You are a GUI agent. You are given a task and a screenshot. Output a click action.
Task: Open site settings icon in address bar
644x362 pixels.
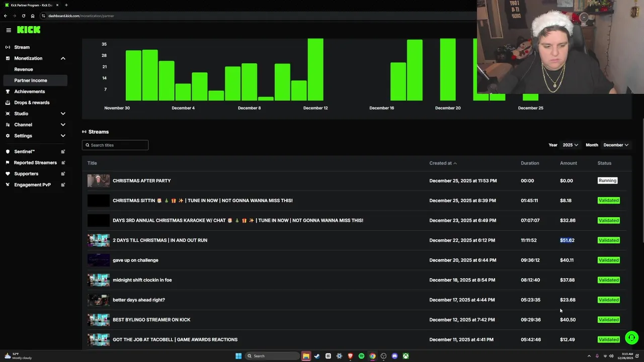coord(44,16)
